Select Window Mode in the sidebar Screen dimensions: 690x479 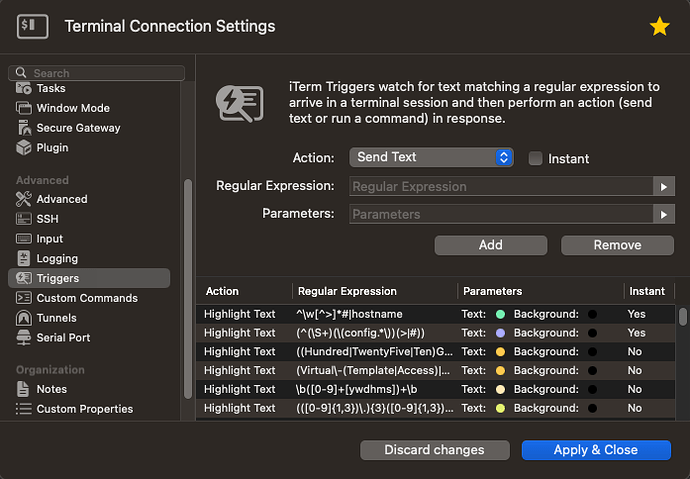coord(72,108)
